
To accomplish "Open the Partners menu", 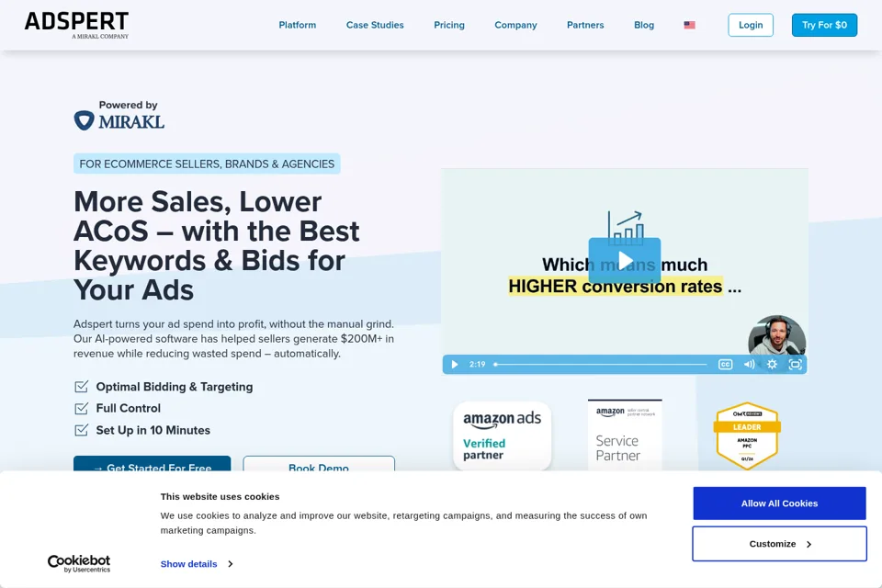I will [x=585, y=25].
